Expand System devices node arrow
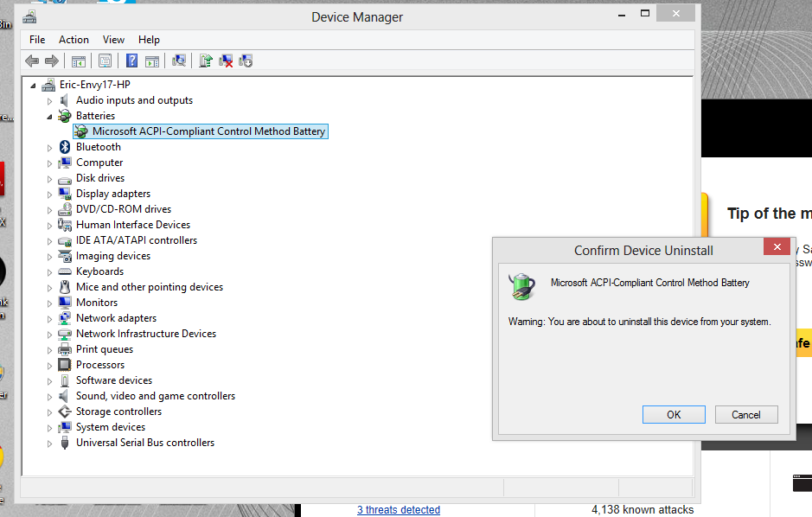 (49, 427)
